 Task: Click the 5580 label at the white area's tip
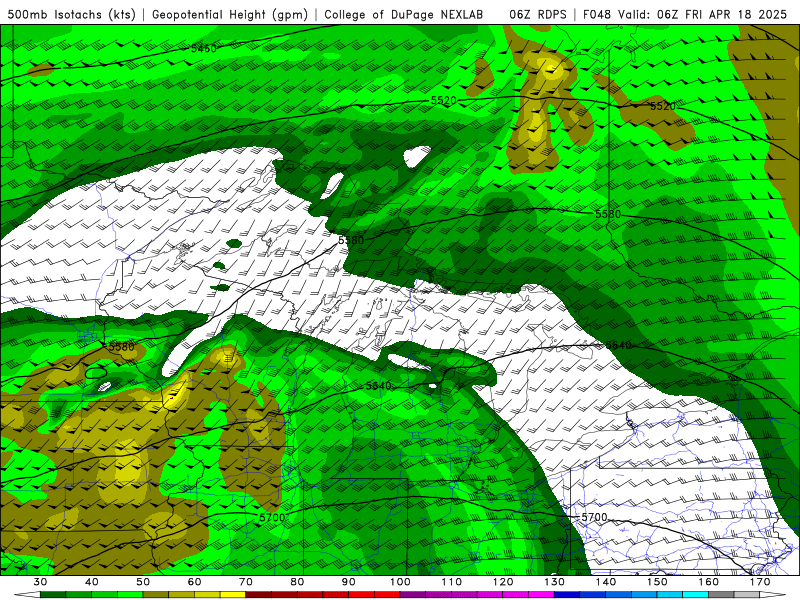[x=351, y=240]
